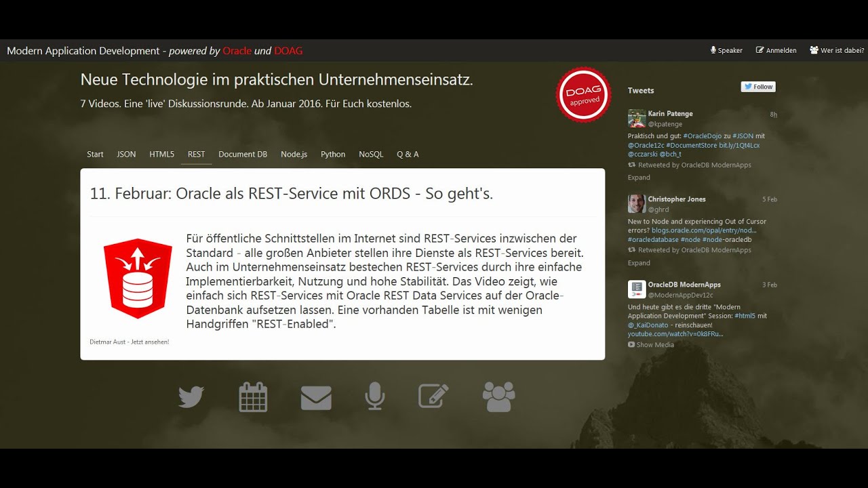Click the Tweets widget heading
The width and height of the screenshot is (868, 488).
641,90
